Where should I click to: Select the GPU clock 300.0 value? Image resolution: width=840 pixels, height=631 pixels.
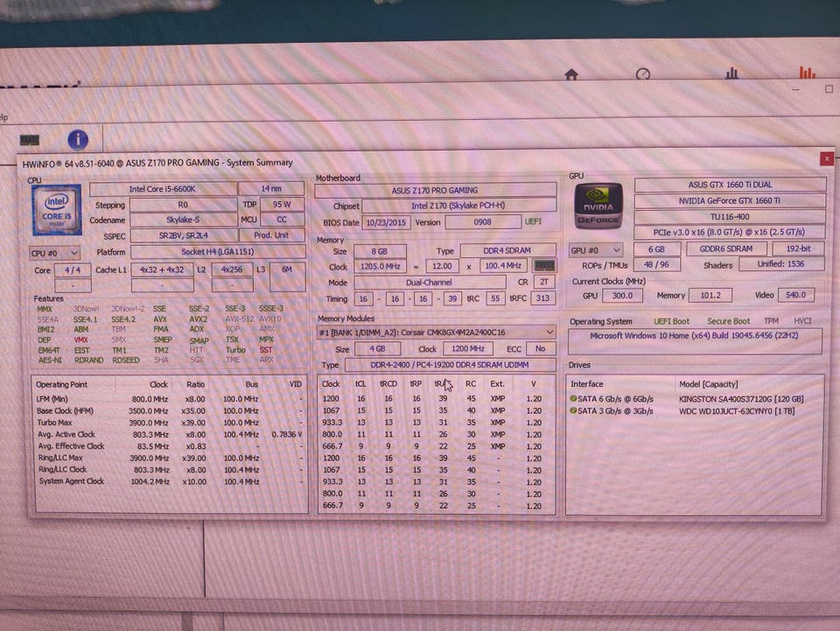point(622,296)
